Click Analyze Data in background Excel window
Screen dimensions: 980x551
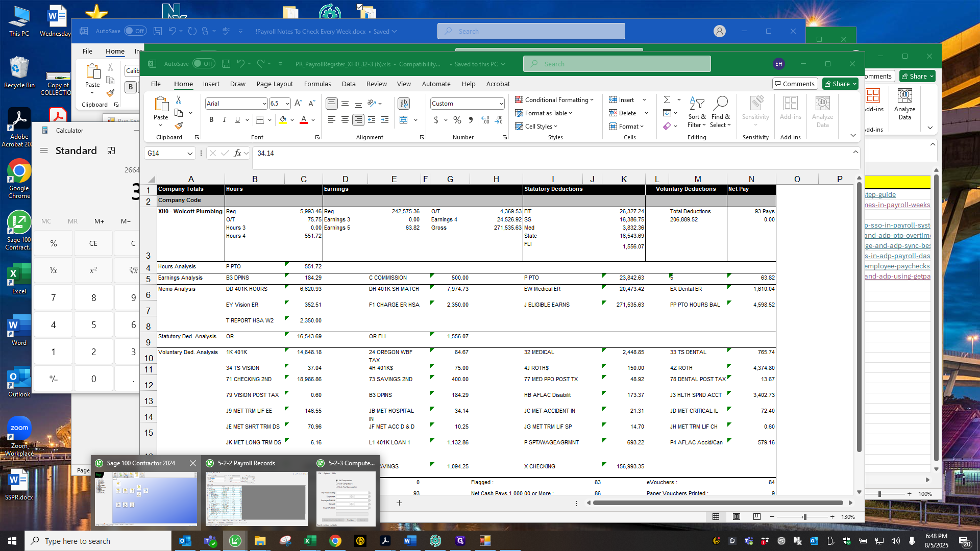[904, 104]
